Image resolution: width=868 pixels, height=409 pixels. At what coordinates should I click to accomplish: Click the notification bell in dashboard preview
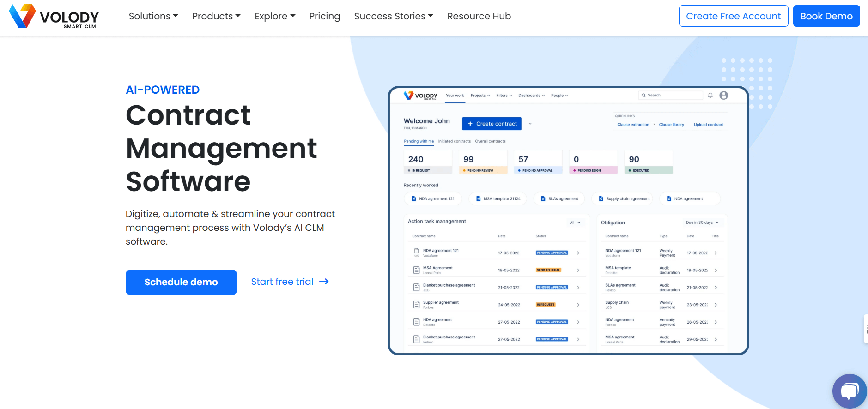[710, 96]
